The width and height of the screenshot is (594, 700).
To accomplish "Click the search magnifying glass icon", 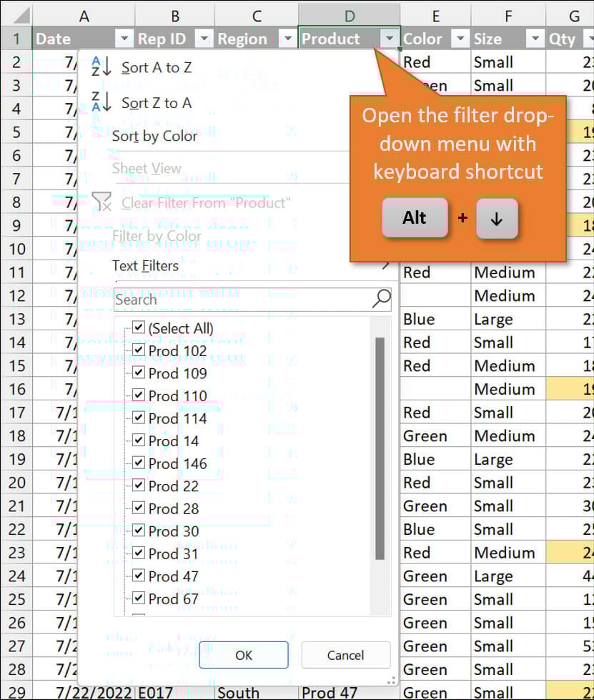I will point(382,299).
